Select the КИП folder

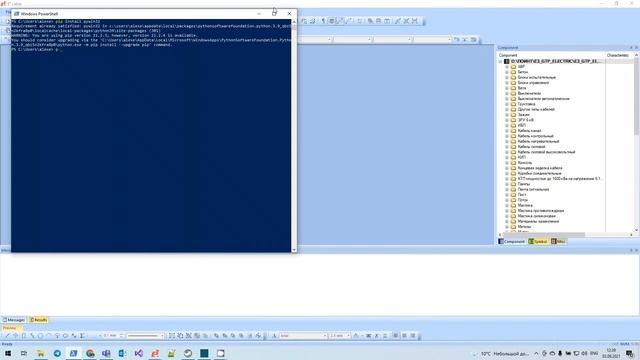[x=522, y=157]
